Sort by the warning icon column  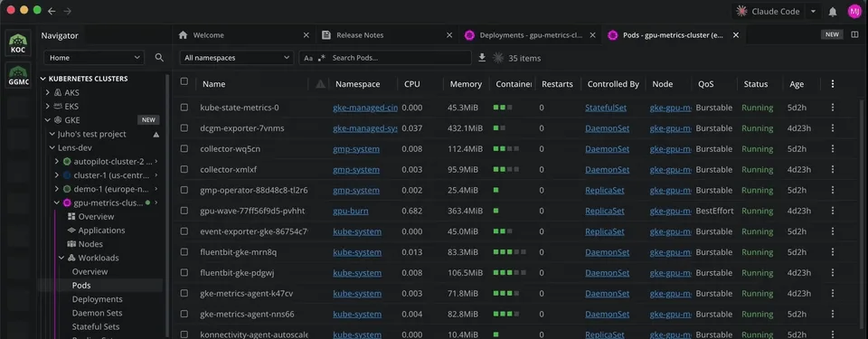coord(320,84)
